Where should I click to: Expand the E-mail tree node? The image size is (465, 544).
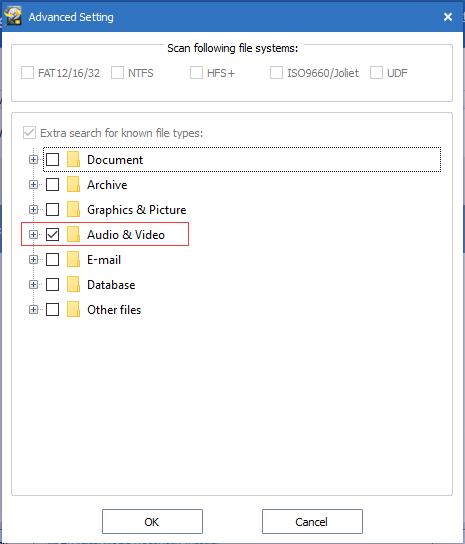click(33, 260)
